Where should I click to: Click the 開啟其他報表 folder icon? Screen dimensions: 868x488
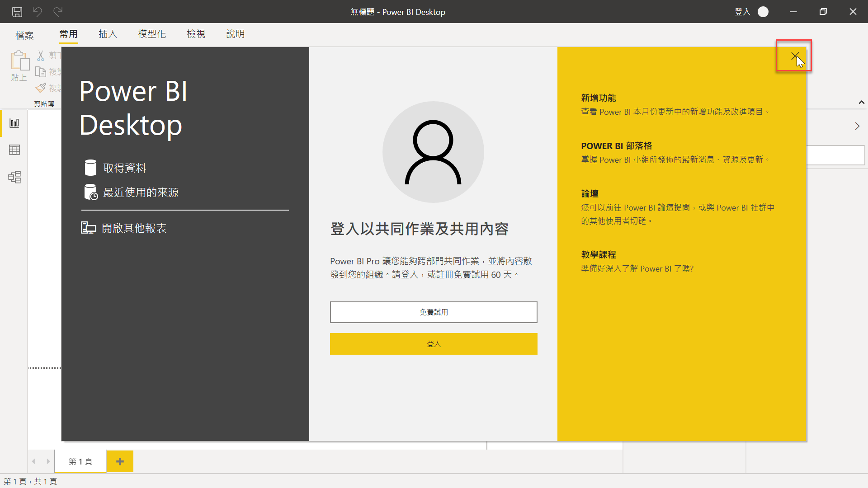coord(88,228)
